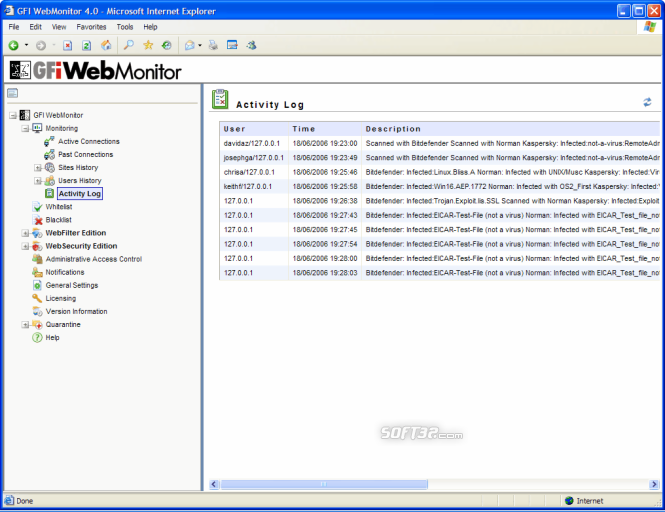
Task: Click the Blacklist red X icon
Action: tap(38, 220)
